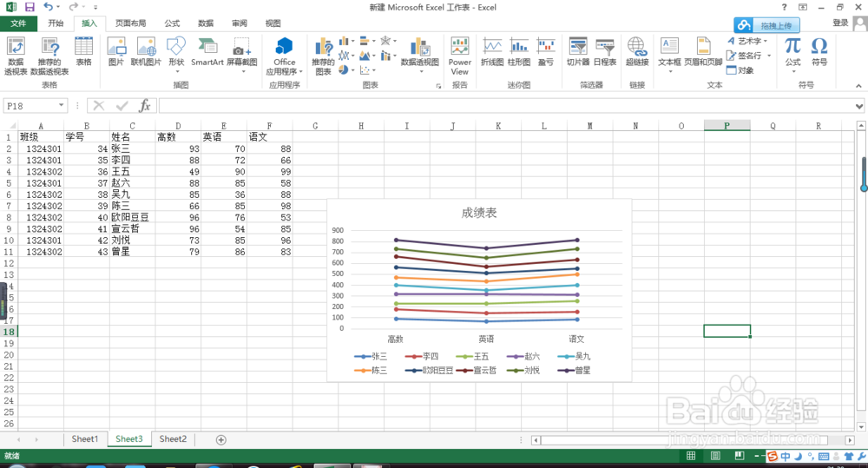Insert a Slicer (切片器)

(x=578, y=51)
